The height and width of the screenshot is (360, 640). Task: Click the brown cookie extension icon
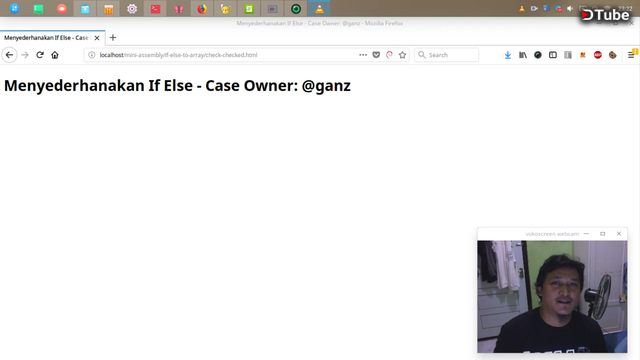point(613,55)
